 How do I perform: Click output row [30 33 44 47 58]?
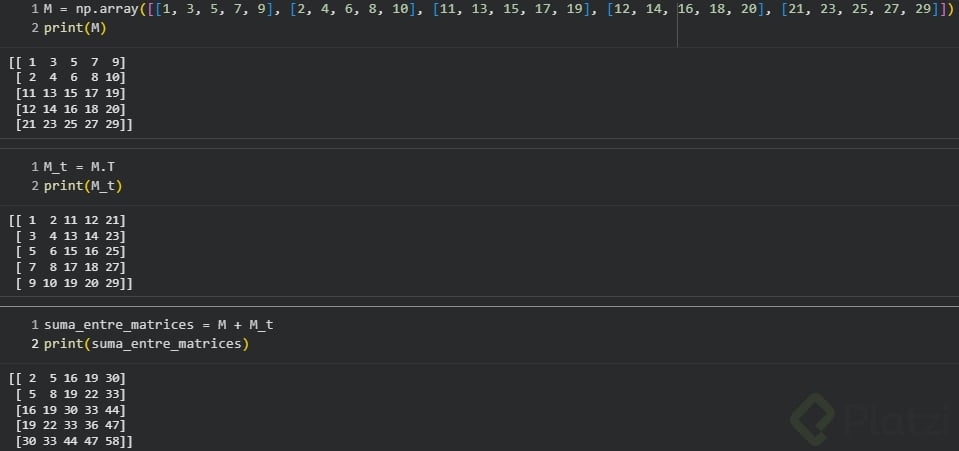(x=72, y=441)
